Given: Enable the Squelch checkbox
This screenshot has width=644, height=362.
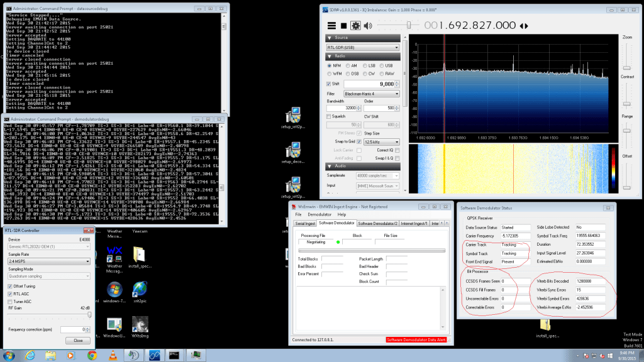Looking at the screenshot, I should tap(328, 116).
